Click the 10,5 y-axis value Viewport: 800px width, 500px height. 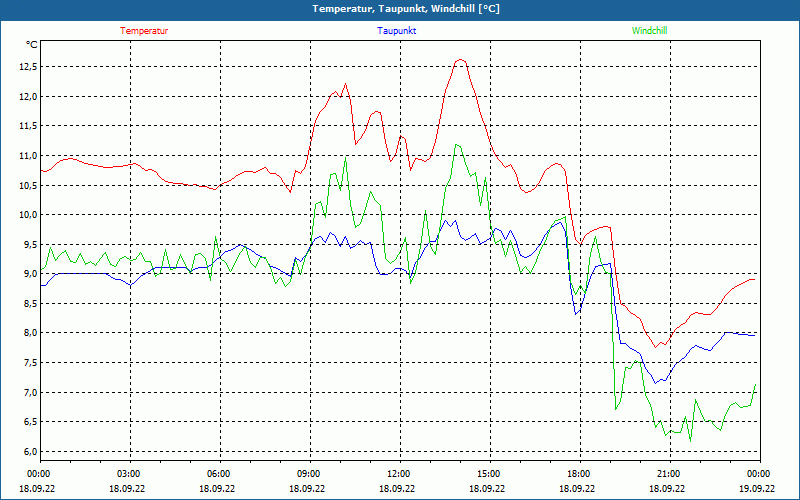point(29,185)
